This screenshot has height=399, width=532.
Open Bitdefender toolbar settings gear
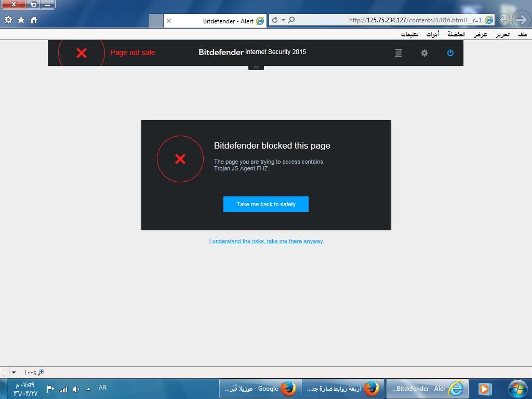(424, 53)
